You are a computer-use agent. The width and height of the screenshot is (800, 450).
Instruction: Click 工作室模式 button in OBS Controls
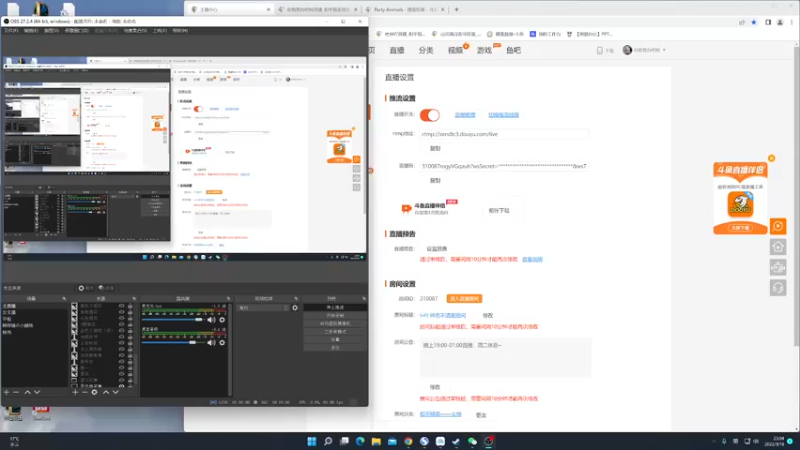(335, 332)
